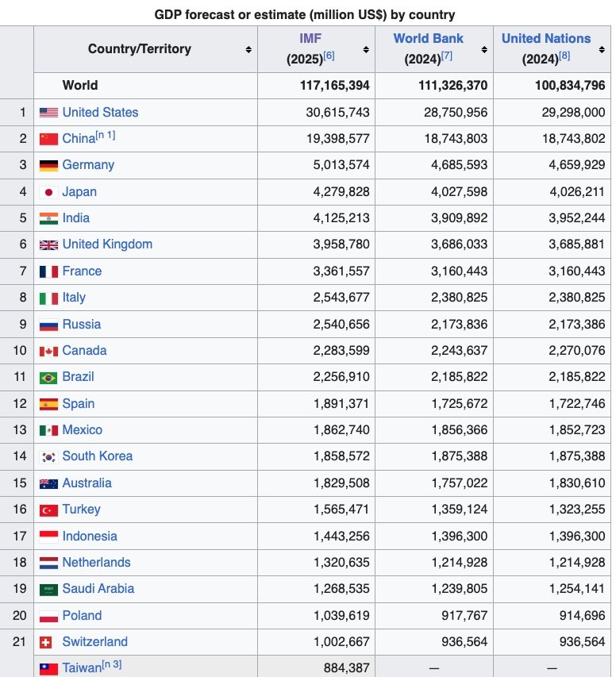Click the United Kingdom flag icon
This screenshot has height=677, width=616.
coord(48,245)
